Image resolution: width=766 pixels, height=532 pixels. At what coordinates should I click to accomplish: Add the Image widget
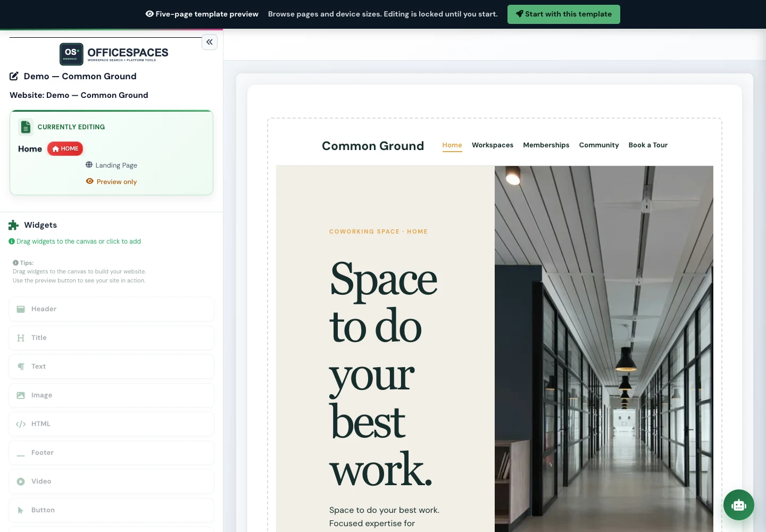(111, 395)
